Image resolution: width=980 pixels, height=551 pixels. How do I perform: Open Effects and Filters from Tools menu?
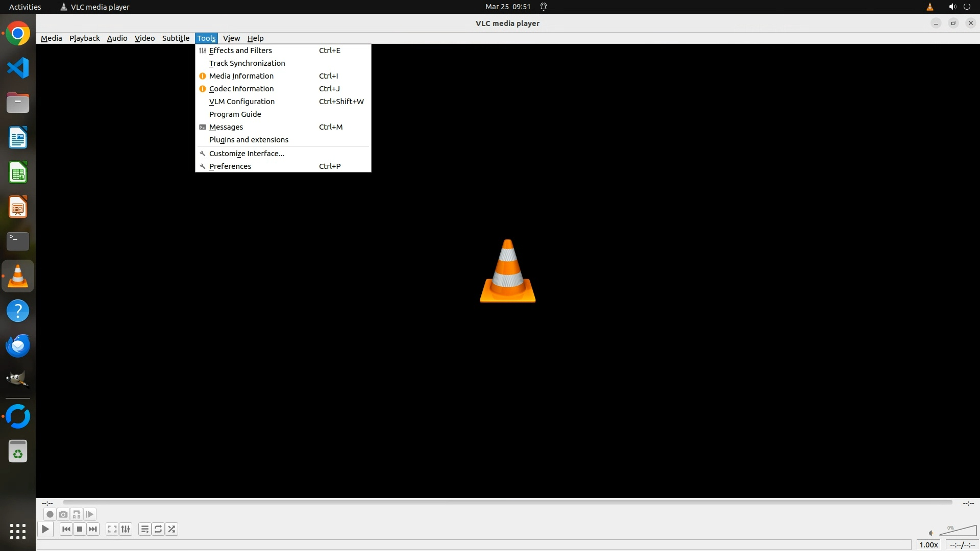(240, 51)
